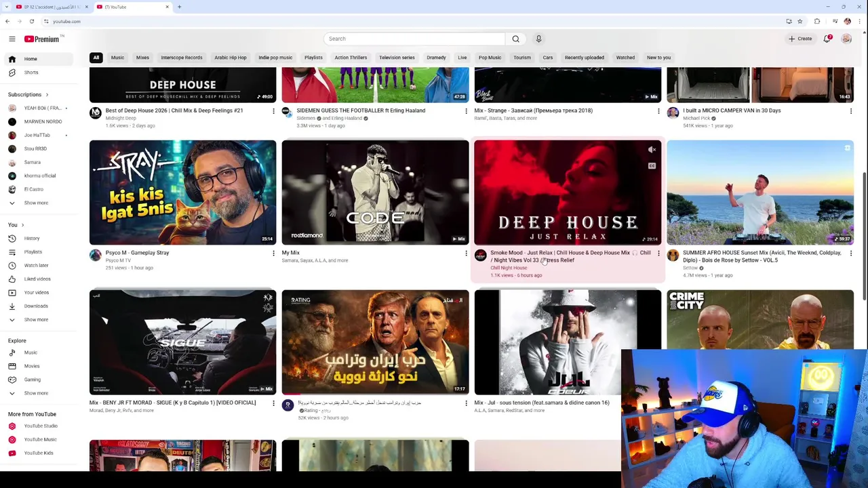
Task: Select the Action Thrillers chip
Action: point(351,58)
